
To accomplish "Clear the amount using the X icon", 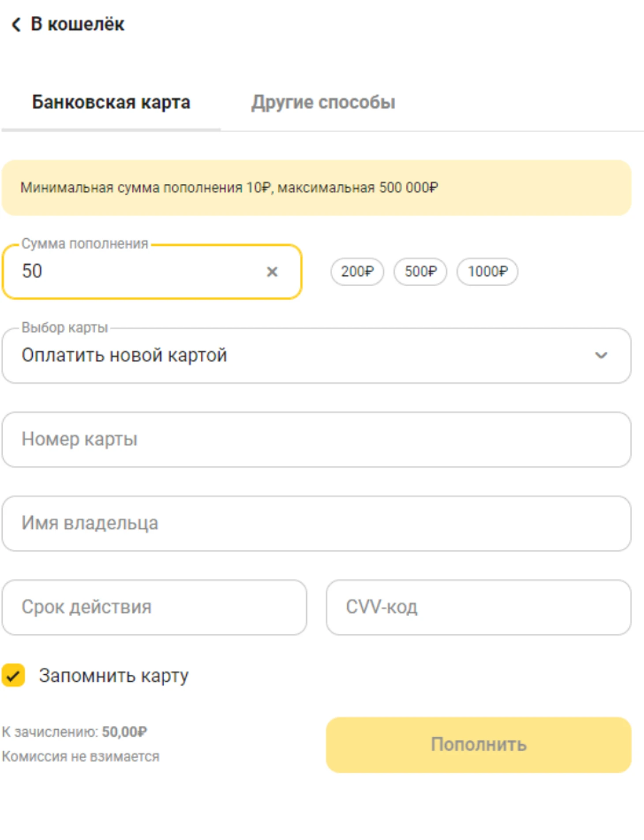I will pyautogui.click(x=272, y=272).
